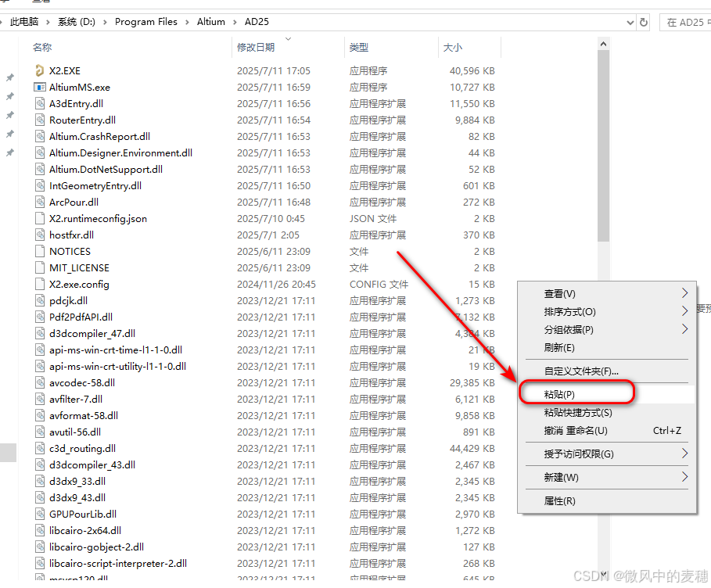711x588 pixels.
Task: Click the avutil-56.dll file icon
Action: pos(40,432)
